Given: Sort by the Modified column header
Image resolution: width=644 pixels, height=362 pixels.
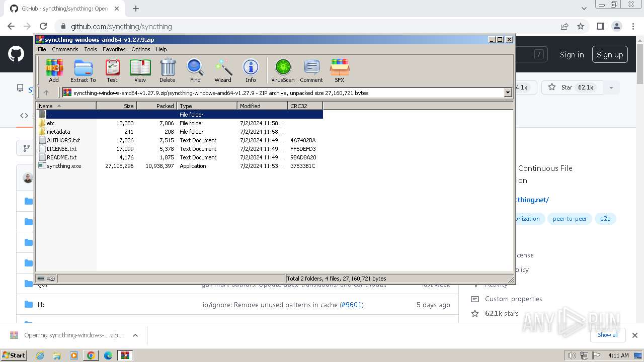Looking at the screenshot, I should click(x=262, y=106).
